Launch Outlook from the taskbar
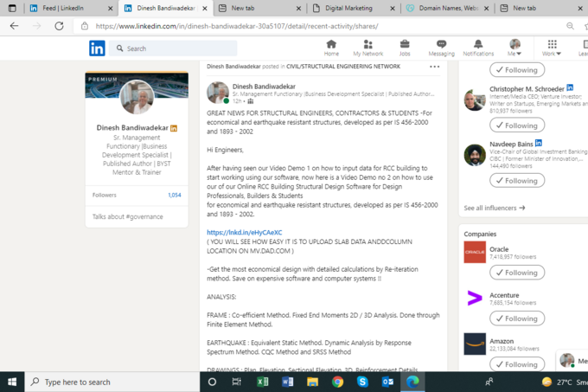The image size is (588, 392). pos(387,382)
